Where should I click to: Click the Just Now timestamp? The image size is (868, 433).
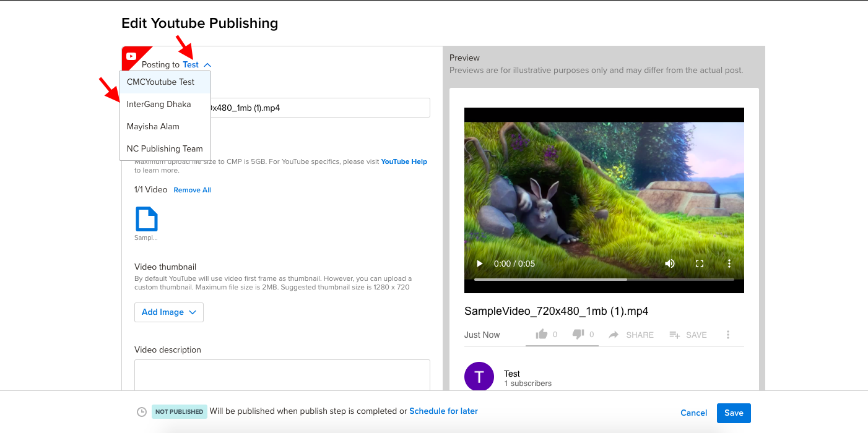click(x=482, y=335)
